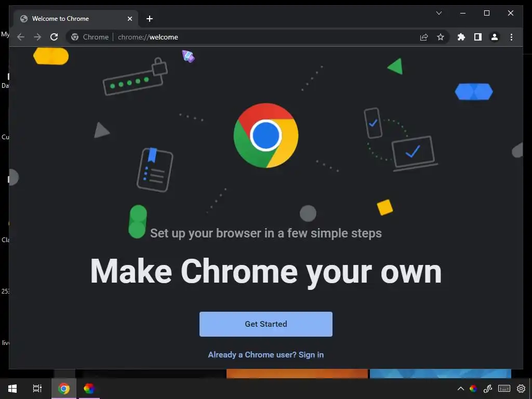This screenshot has height=399, width=532.
Task: Share this page via share icon
Action: point(424,37)
